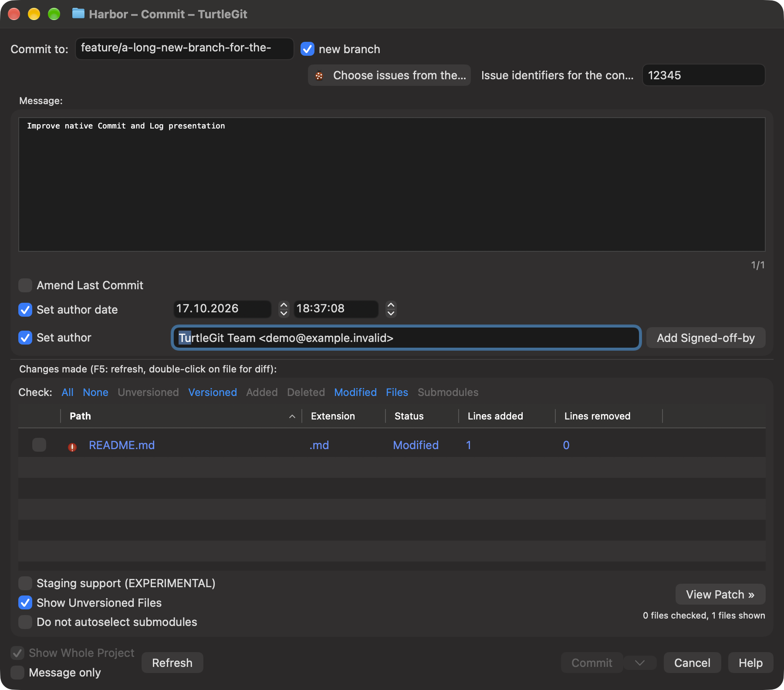The image size is (784, 690).
Task: Click the Path column sort arrow
Action: (292, 416)
